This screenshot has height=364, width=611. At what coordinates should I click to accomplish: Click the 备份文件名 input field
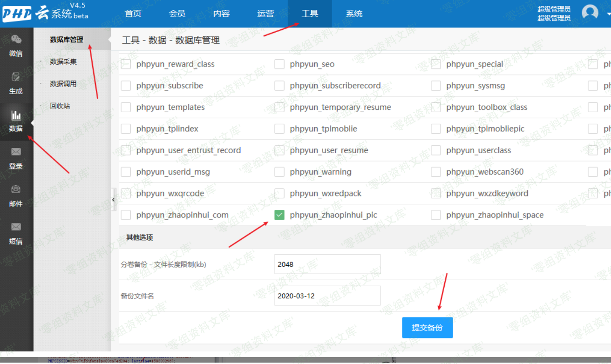click(327, 296)
